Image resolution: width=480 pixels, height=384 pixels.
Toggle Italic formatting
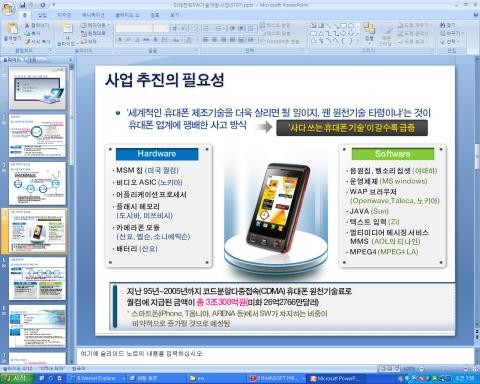point(128,40)
